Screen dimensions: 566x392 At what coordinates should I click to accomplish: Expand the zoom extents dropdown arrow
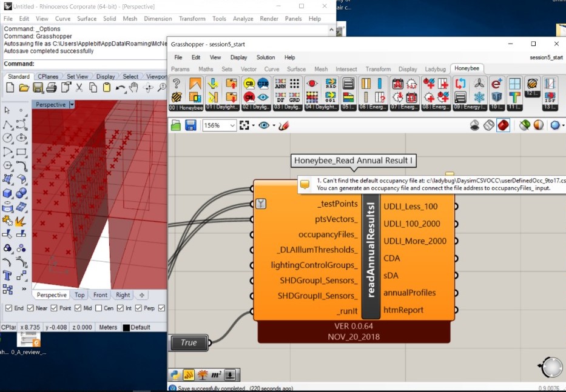coord(253,125)
